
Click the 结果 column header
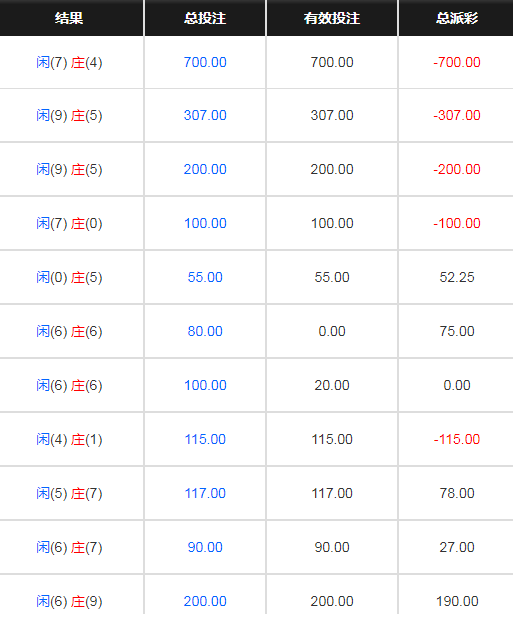click(69, 18)
